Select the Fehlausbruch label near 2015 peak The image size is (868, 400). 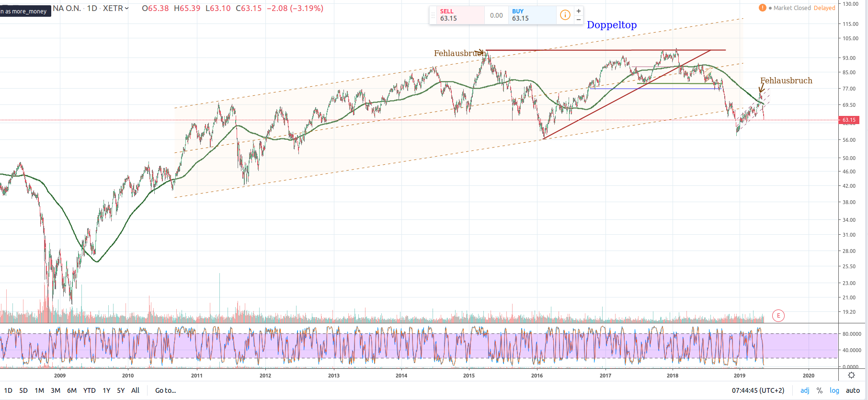[x=460, y=53]
